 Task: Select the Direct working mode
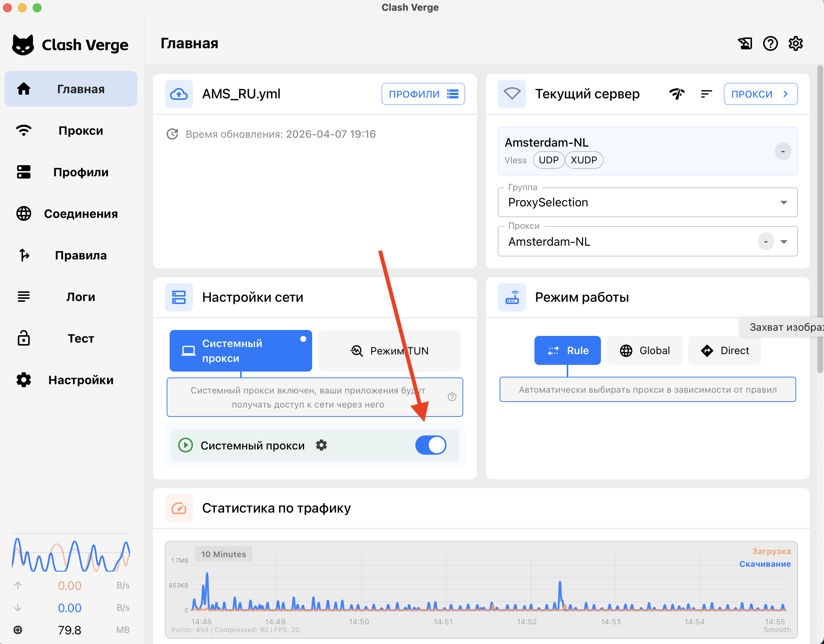pyautogui.click(x=725, y=350)
